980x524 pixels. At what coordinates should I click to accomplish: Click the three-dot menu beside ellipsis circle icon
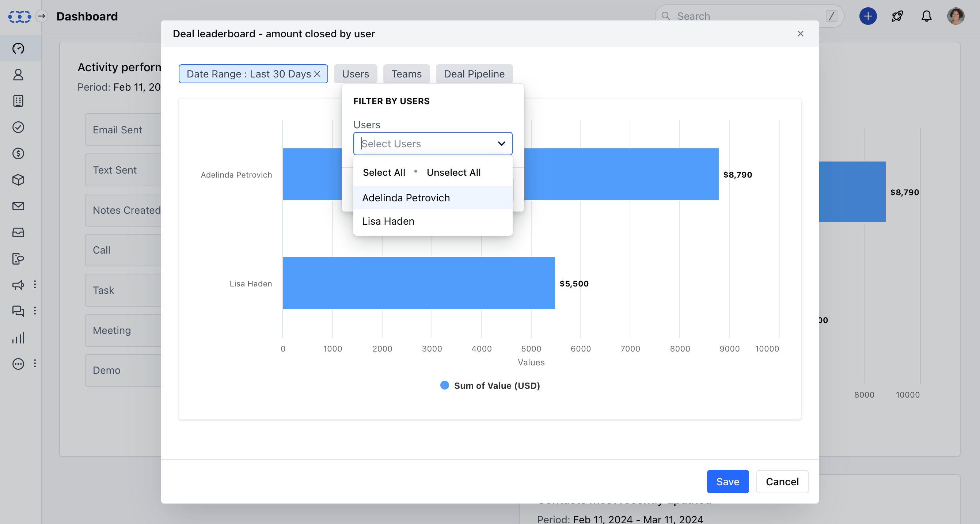pos(35,364)
